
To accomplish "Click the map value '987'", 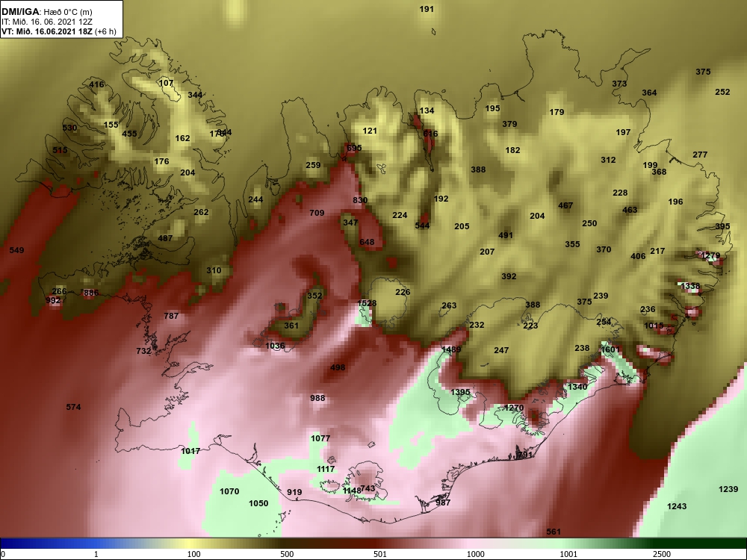I will coord(443,503).
